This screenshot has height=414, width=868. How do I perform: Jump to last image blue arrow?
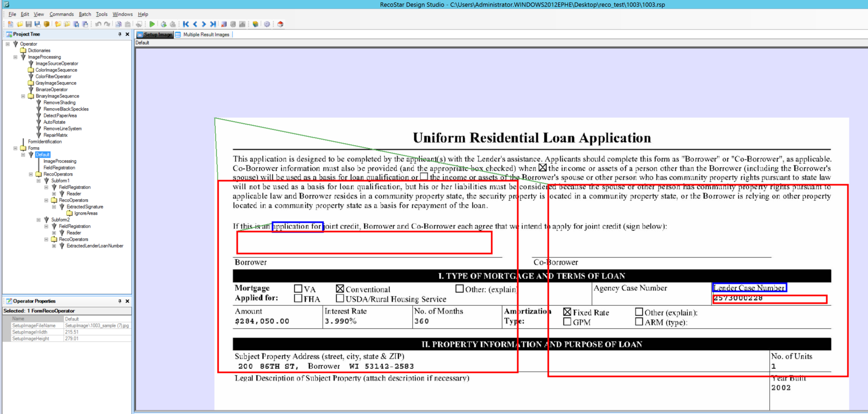click(x=213, y=24)
